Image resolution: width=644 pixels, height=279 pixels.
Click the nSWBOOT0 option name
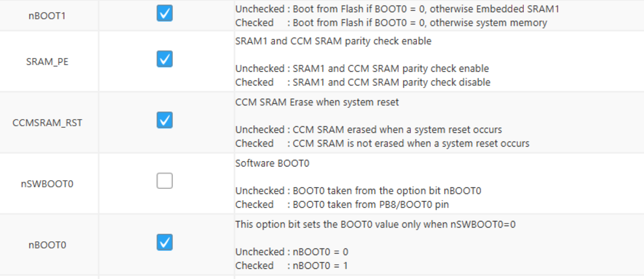pos(47,184)
